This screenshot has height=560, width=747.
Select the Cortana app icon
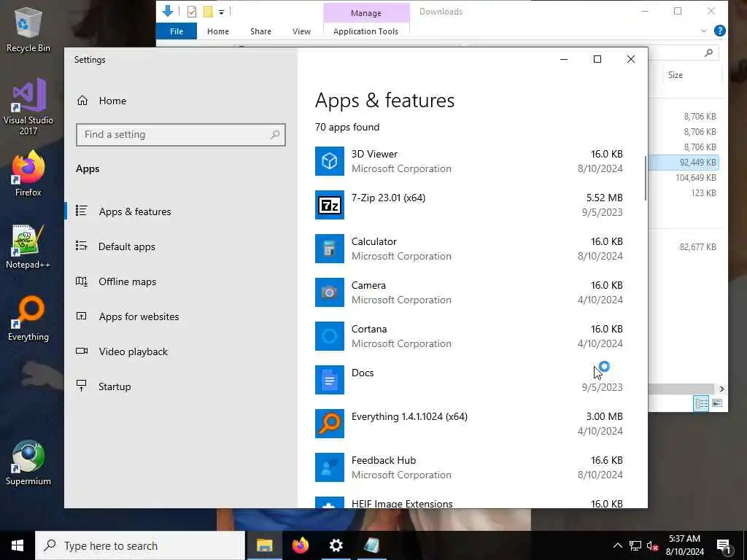click(x=329, y=337)
